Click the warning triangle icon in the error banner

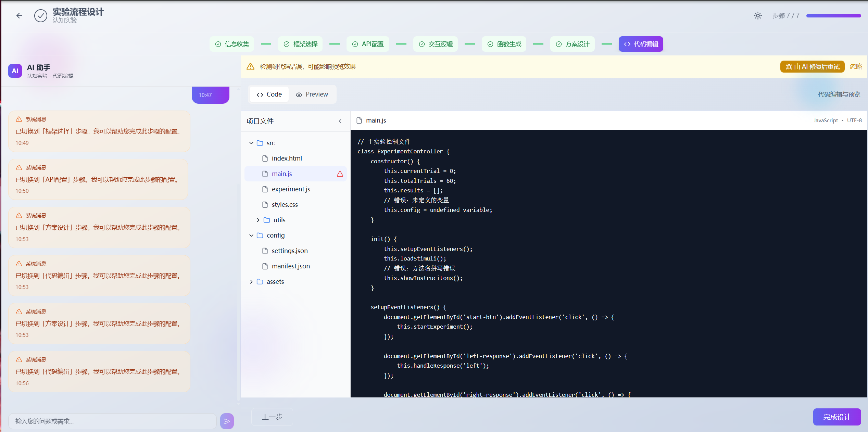(251, 66)
